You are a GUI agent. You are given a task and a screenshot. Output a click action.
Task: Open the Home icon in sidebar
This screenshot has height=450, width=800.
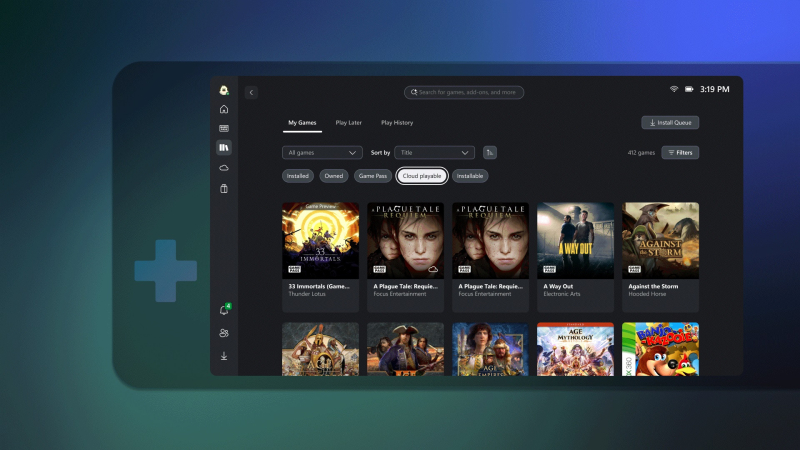click(224, 109)
